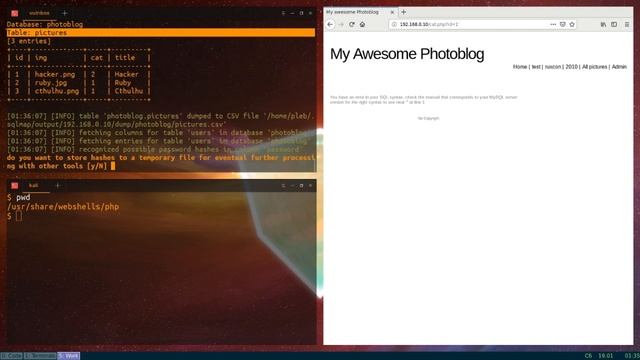Click the 'Cthulhu' title cell
Viewport: 640px width, 360px height.
[129, 91]
